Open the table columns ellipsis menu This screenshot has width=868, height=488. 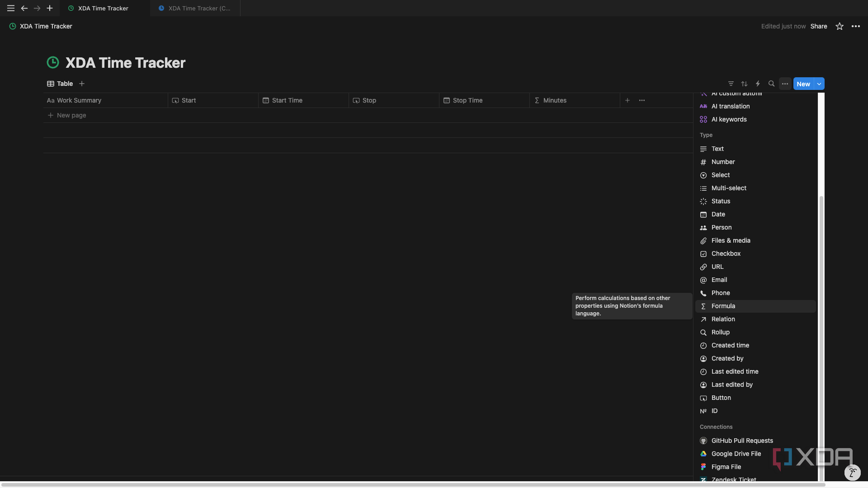642,100
